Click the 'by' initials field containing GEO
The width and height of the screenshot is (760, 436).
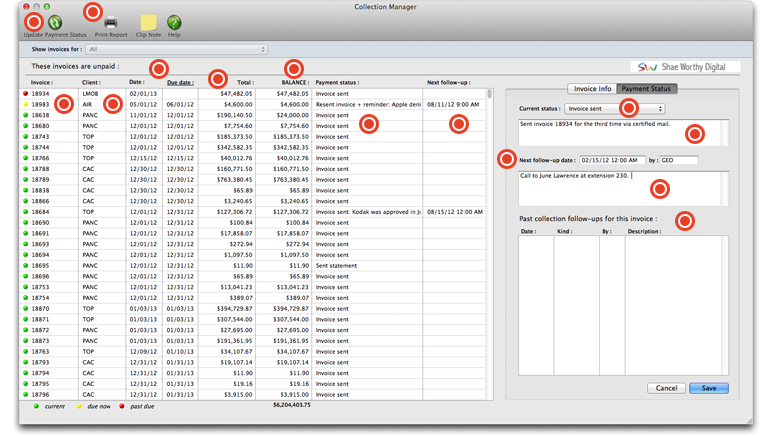[679, 160]
